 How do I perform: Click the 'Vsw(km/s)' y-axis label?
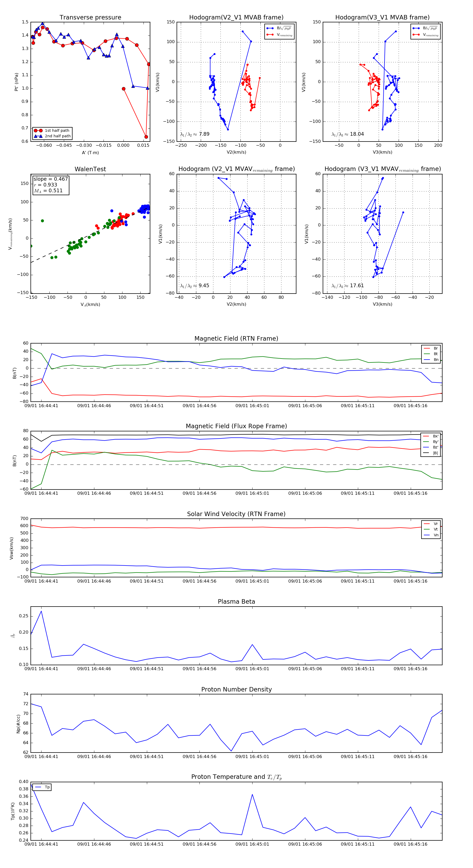point(12,549)
